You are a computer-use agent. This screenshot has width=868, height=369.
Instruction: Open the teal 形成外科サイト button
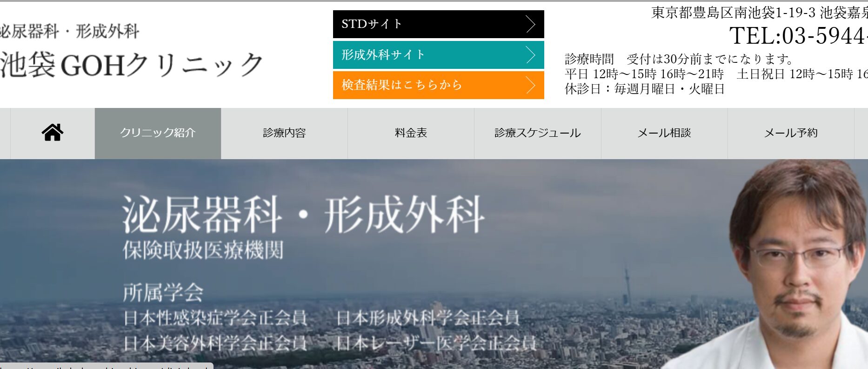(438, 55)
